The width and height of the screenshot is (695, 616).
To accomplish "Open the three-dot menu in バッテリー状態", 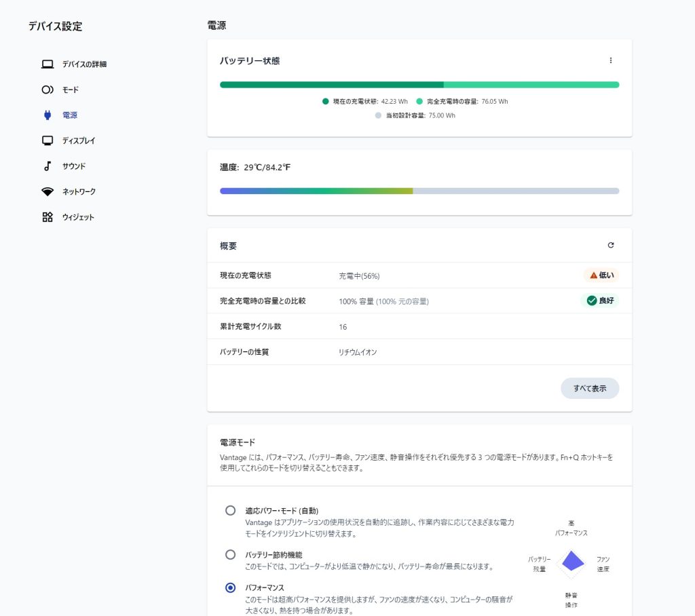I will (x=610, y=60).
